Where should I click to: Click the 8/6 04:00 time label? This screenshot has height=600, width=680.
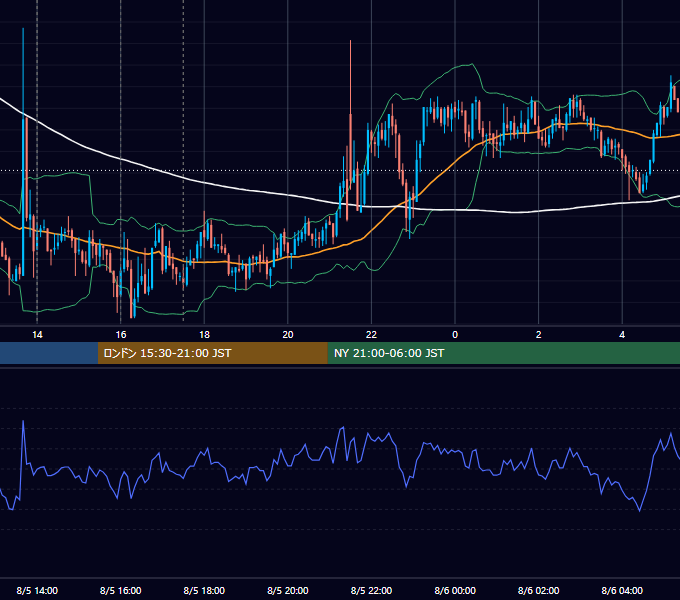[x=622, y=590]
